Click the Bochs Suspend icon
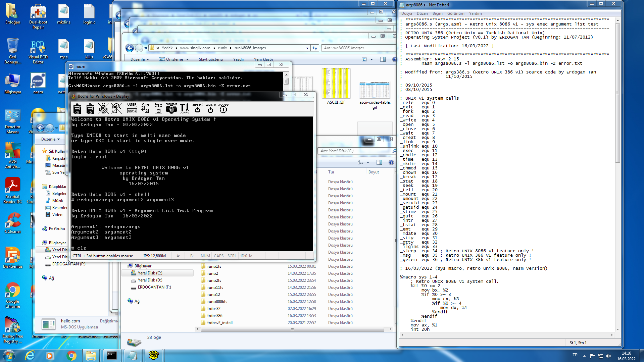The width and height of the screenshot is (644, 362). tap(210, 108)
